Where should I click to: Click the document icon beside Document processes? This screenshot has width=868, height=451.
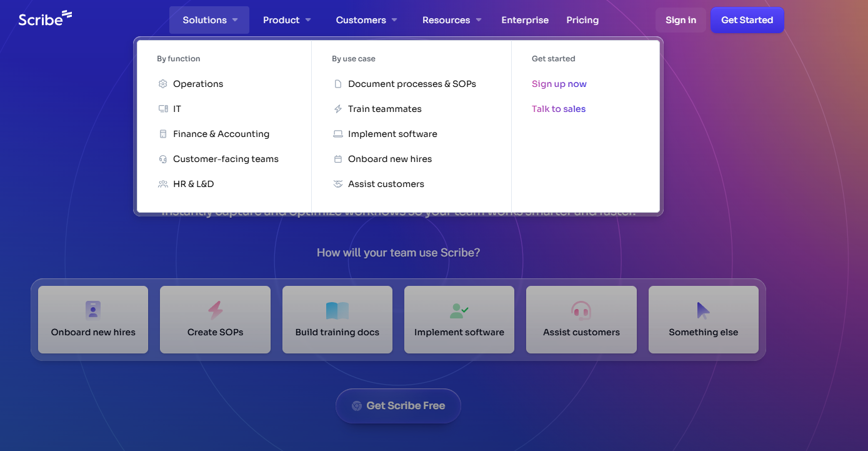click(338, 84)
